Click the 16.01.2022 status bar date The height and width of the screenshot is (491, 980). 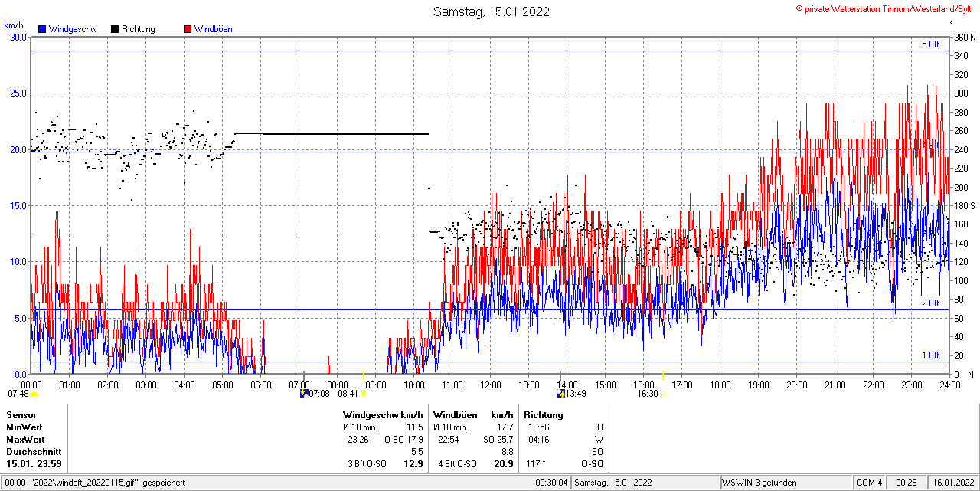click(x=952, y=483)
